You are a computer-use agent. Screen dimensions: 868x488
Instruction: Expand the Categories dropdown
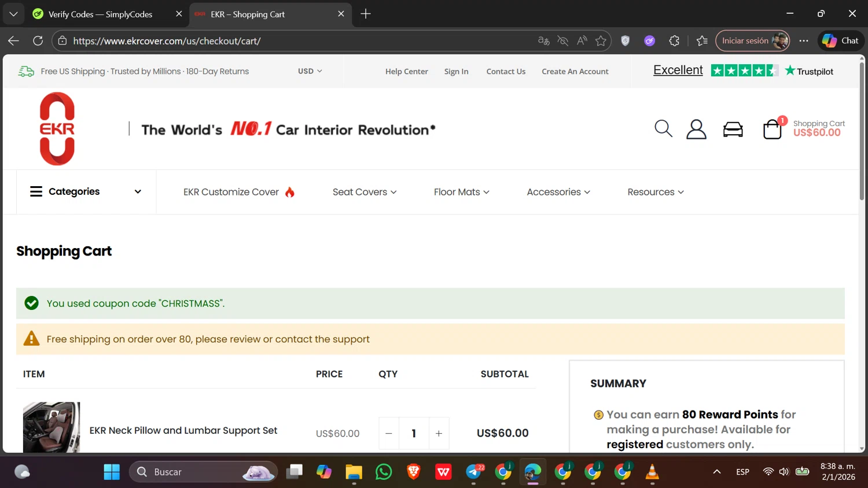coord(138,191)
